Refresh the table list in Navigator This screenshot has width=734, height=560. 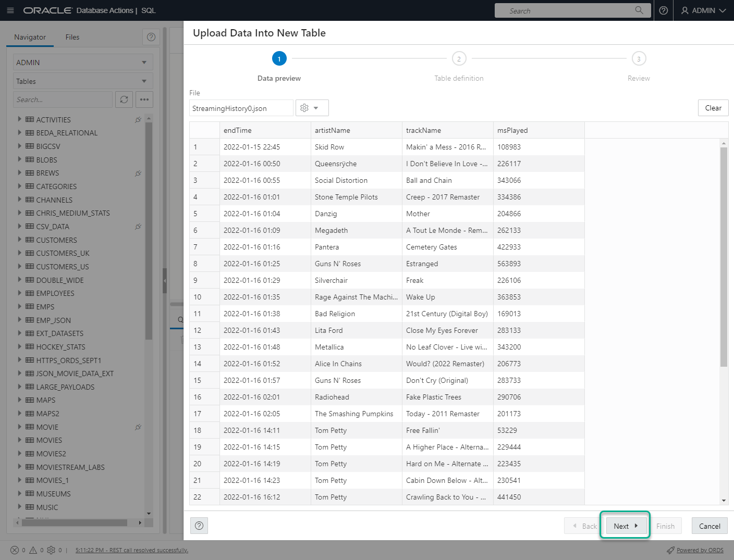pyautogui.click(x=124, y=99)
